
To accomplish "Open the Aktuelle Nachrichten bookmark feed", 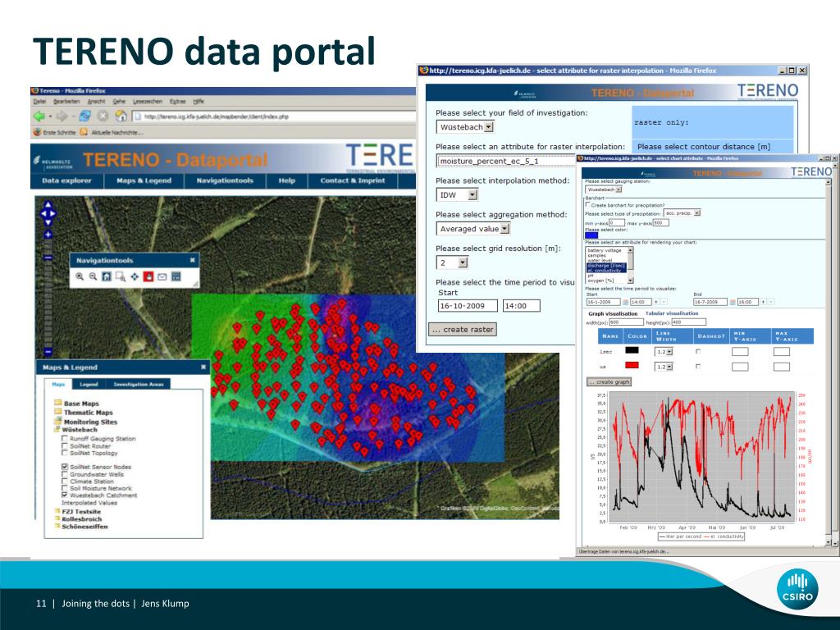I will (x=112, y=132).
